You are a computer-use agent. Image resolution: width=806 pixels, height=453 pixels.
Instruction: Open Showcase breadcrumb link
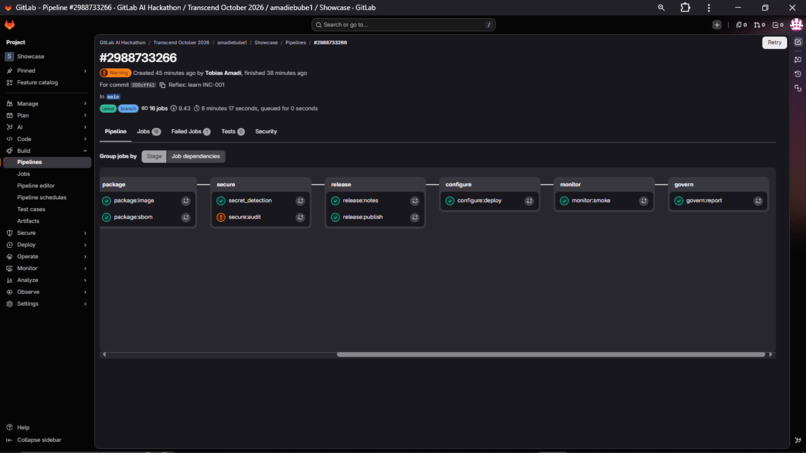pos(266,43)
